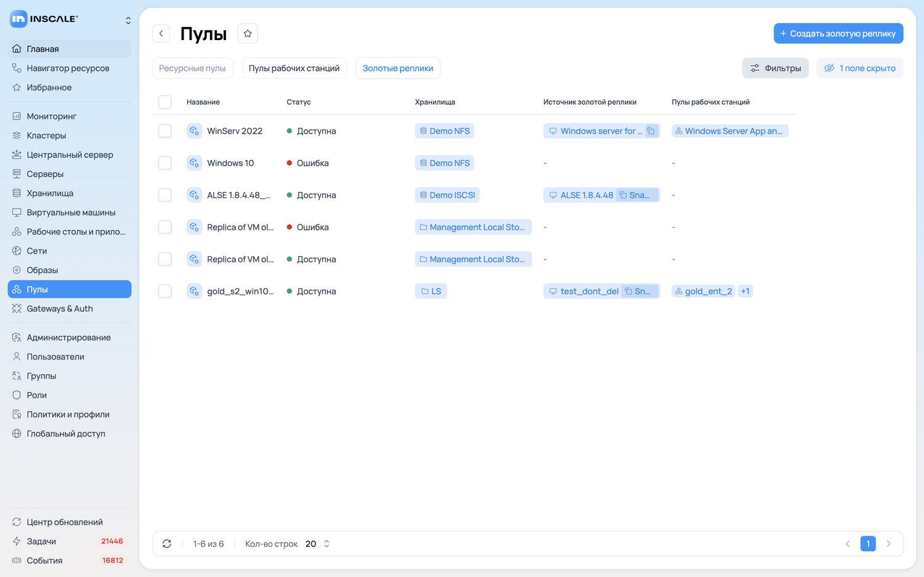Open Центр обновлений in the sidebar
924x577 pixels.
click(x=70, y=522)
